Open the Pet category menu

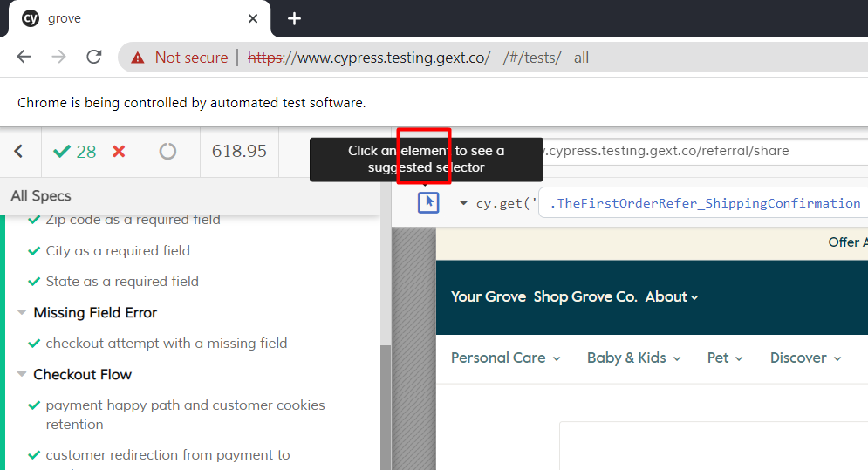click(x=725, y=358)
